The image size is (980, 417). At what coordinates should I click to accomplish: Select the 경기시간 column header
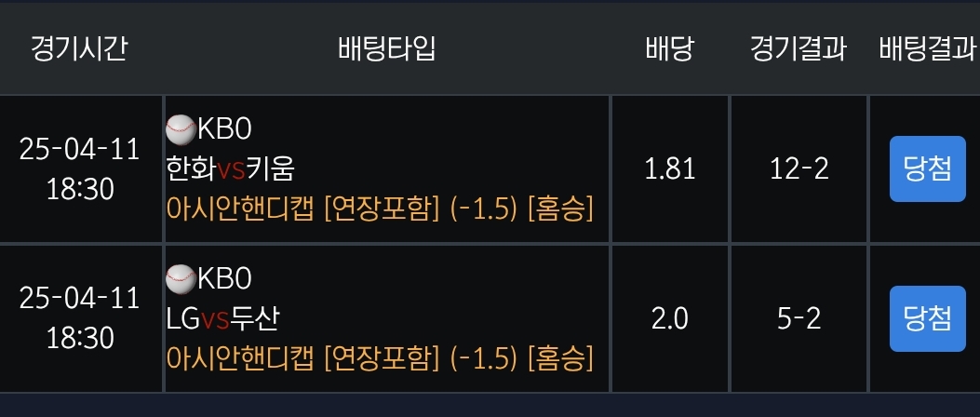pos(78,48)
